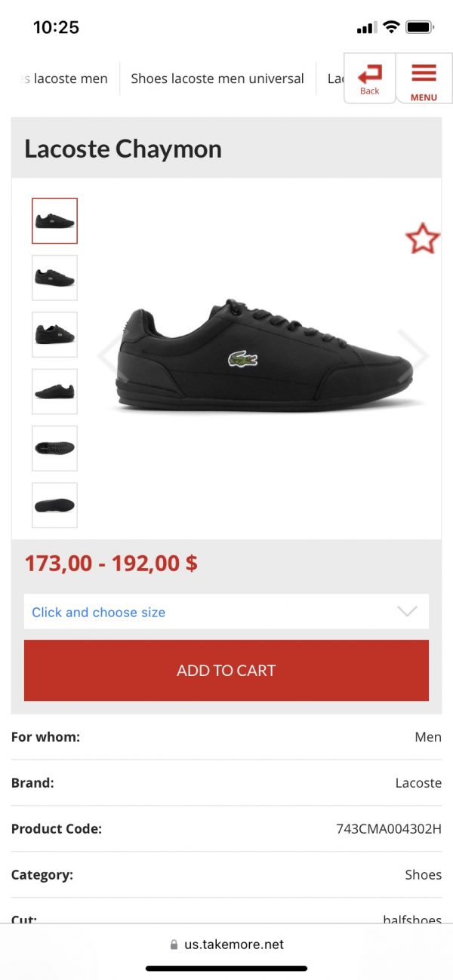The image size is (453, 980).
Task: Select the second shoe thumbnail
Action: point(54,278)
